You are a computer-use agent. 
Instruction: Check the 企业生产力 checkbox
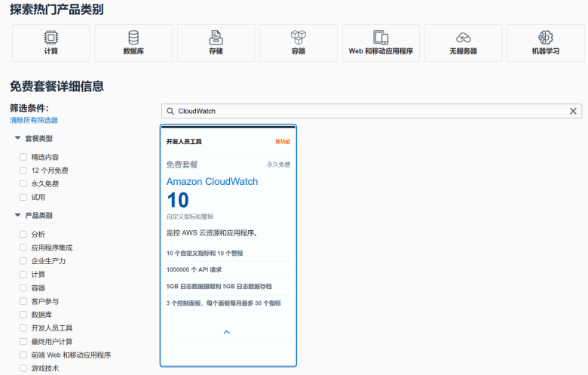coord(23,261)
